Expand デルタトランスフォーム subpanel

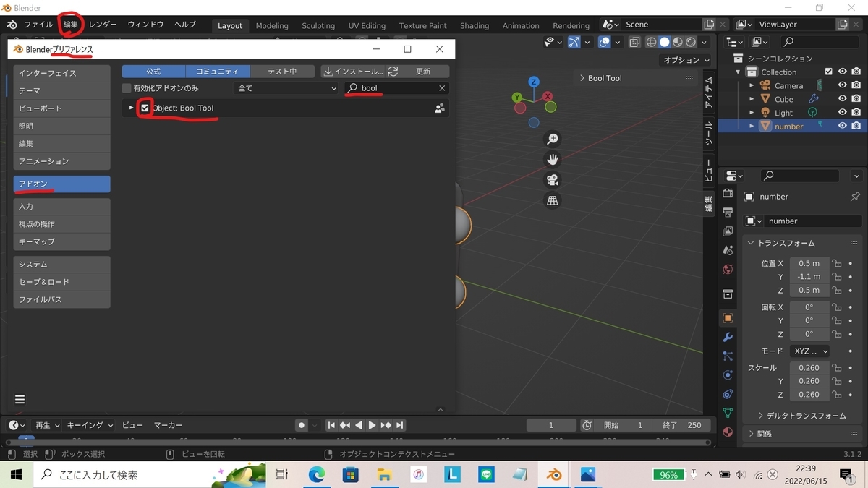point(802,416)
